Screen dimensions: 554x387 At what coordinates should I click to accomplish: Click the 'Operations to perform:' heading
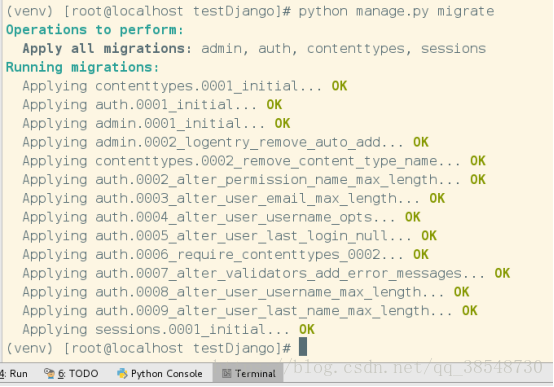(95, 30)
